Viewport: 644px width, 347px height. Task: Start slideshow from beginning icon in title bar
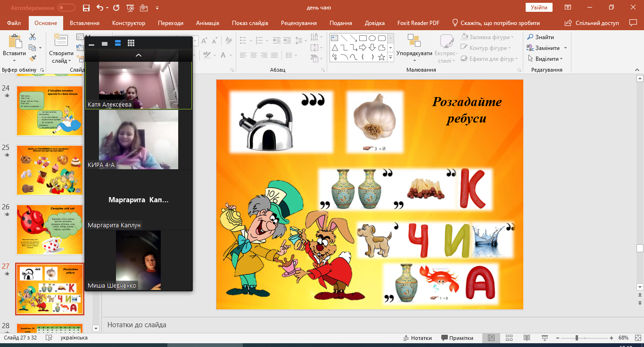[x=131, y=8]
